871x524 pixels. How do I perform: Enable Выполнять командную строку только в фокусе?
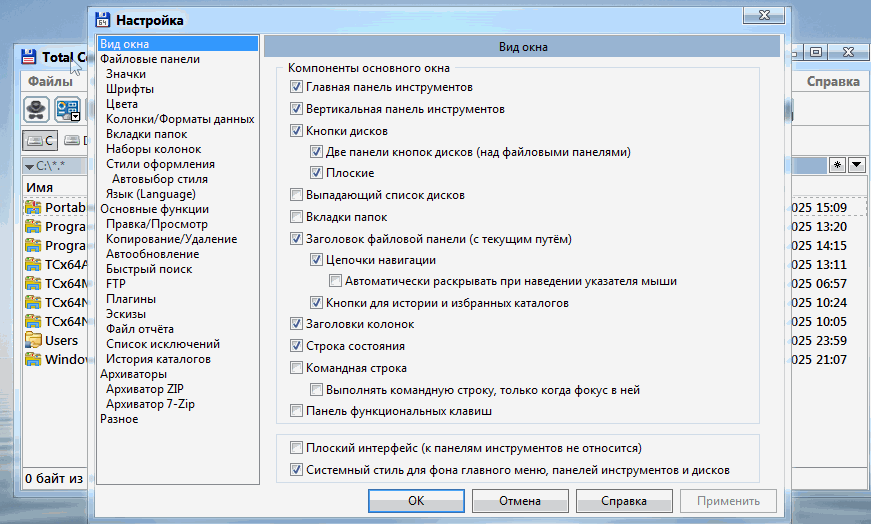316,390
